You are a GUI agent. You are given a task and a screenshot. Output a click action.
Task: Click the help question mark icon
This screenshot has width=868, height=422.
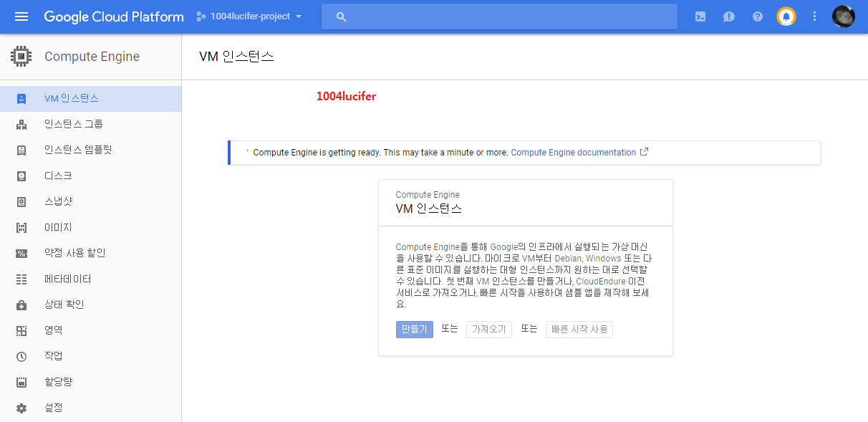click(757, 16)
